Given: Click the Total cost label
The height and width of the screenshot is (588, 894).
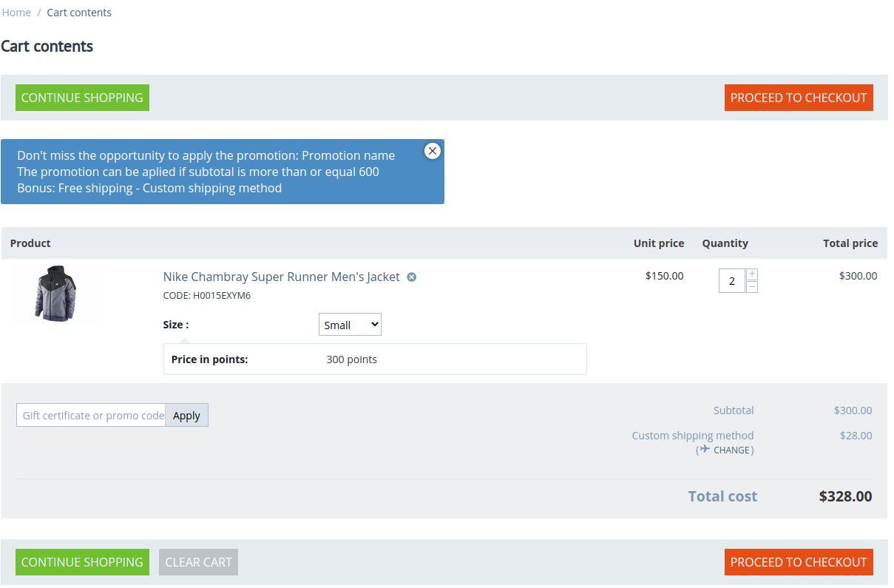Looking at the screenshot, I should (723, 496).
